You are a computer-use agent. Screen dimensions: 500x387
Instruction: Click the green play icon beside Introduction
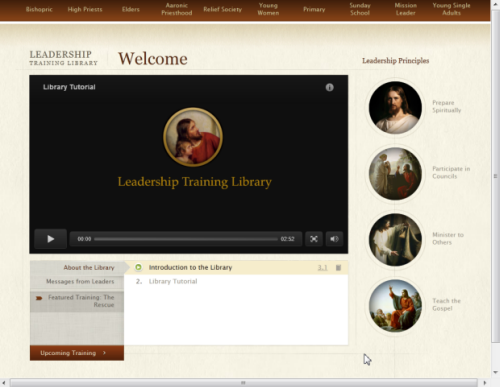click(138, 267)
